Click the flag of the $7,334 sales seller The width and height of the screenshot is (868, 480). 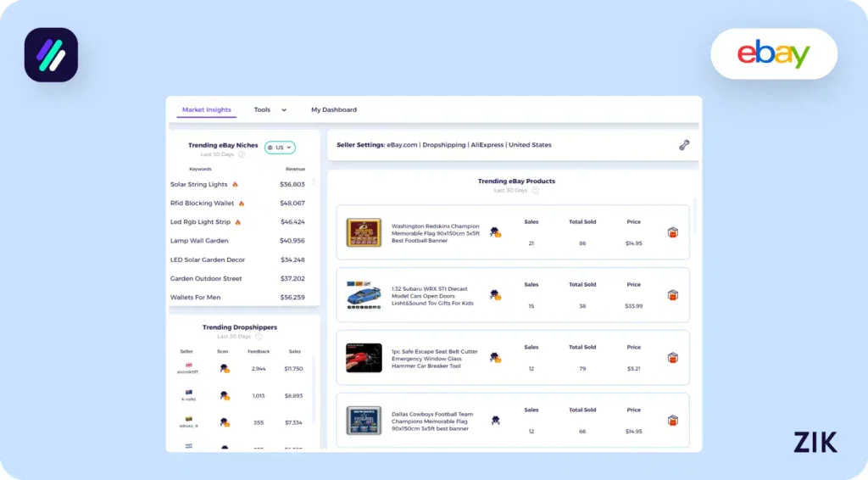[x=189, y=419]
